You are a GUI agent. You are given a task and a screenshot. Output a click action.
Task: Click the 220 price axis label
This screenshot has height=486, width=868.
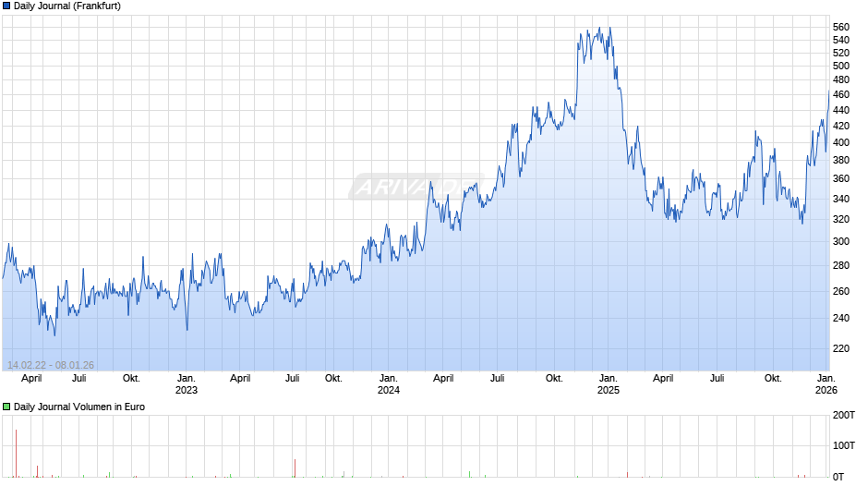841,348
